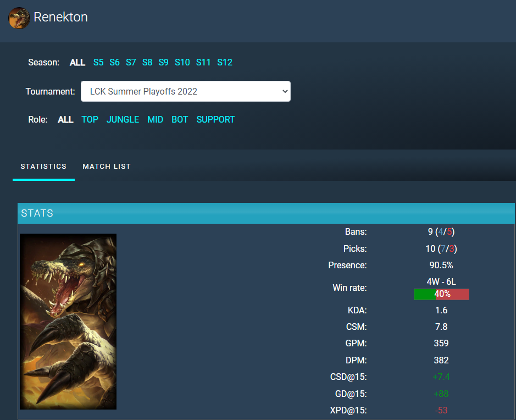
Task: Switch to the MATCH LIST tab
Action: click(107, 166)
